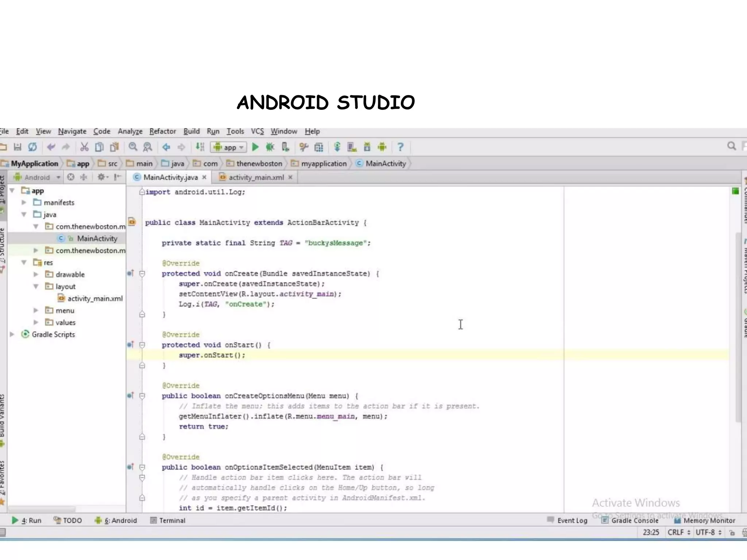Open the 6: Android tool window

tap(116, 520)
